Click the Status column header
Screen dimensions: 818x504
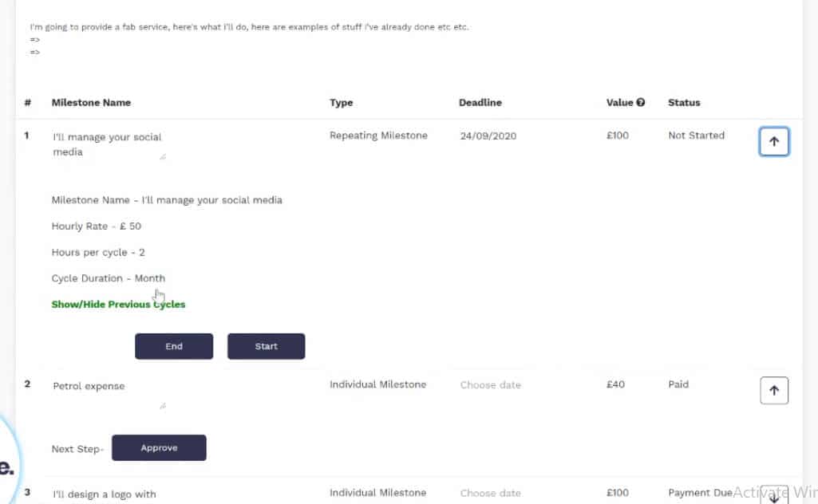coord(684,103)
